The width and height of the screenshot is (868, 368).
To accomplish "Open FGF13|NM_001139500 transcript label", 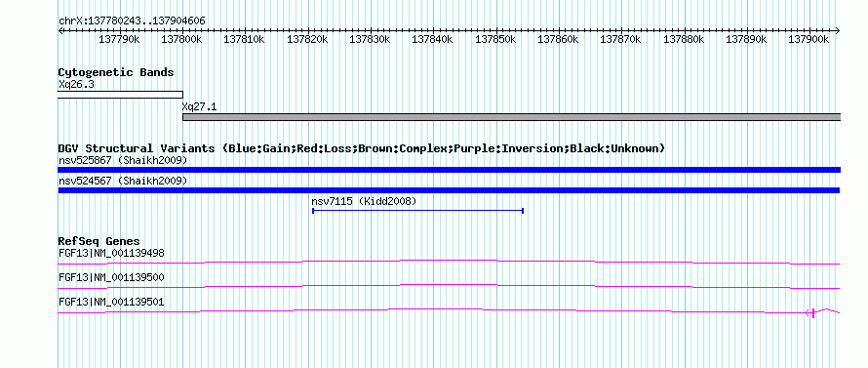I will [111, 277].
